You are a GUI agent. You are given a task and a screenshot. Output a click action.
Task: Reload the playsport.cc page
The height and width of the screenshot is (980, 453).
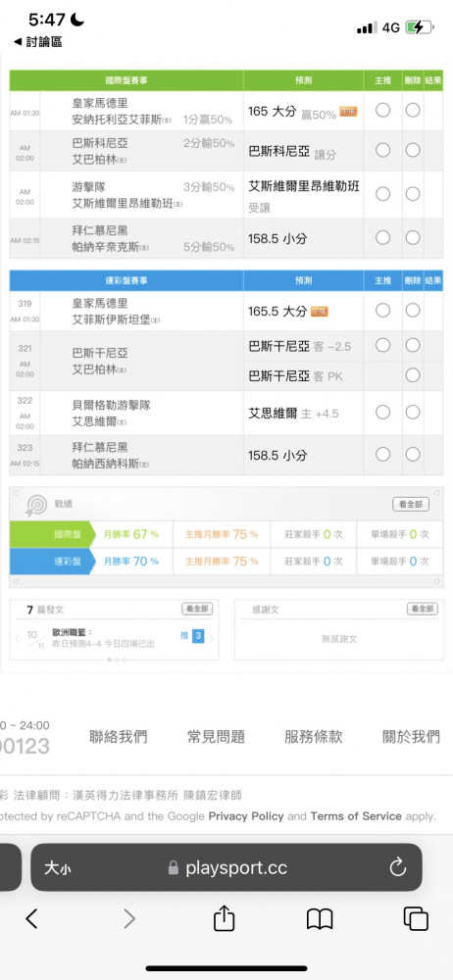click(397, 867)
